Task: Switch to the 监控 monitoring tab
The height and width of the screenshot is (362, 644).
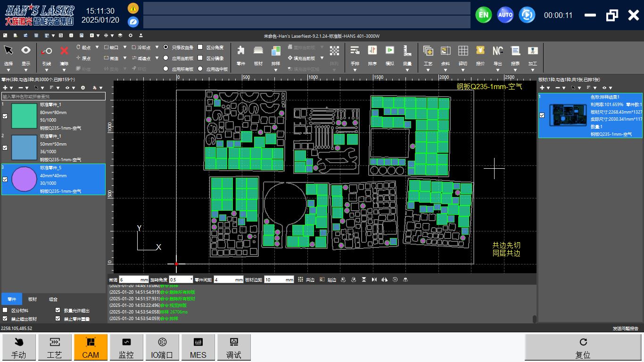Action: [126, 348]
